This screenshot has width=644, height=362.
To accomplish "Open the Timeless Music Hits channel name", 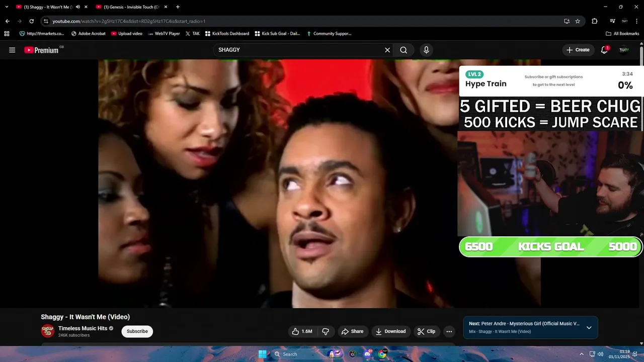I will (x=83, y=328).
